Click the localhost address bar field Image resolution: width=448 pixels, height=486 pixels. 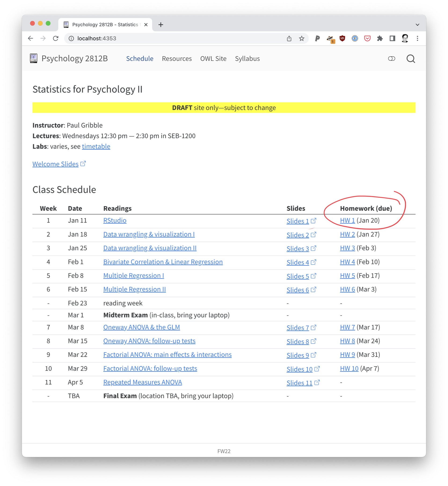(x=170, y=38)
